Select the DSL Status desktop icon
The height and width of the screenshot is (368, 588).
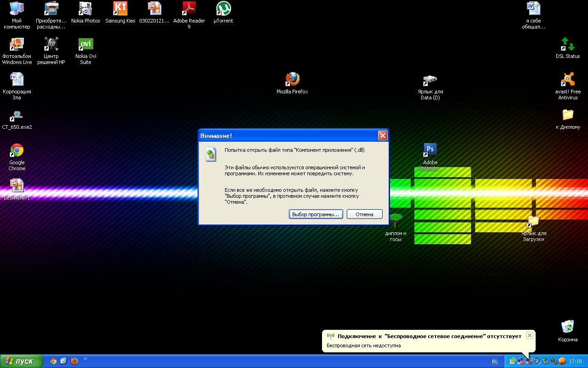click(568, 45)
